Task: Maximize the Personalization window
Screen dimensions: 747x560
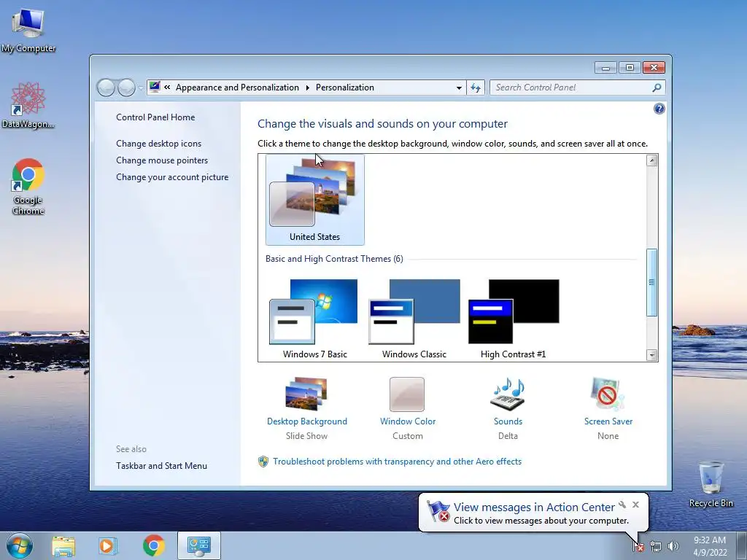Action: click(x=630, y=68)
